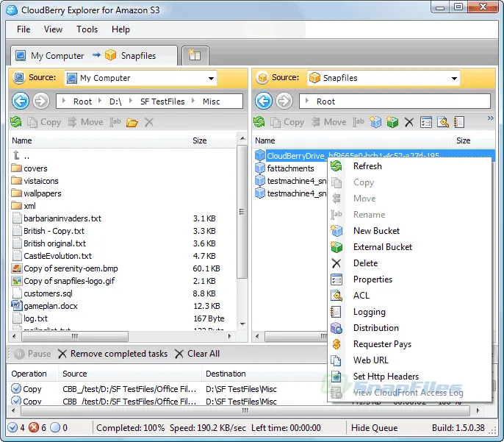
Task: Choose ACL from context menu
Action: click(x=409, y=296)
